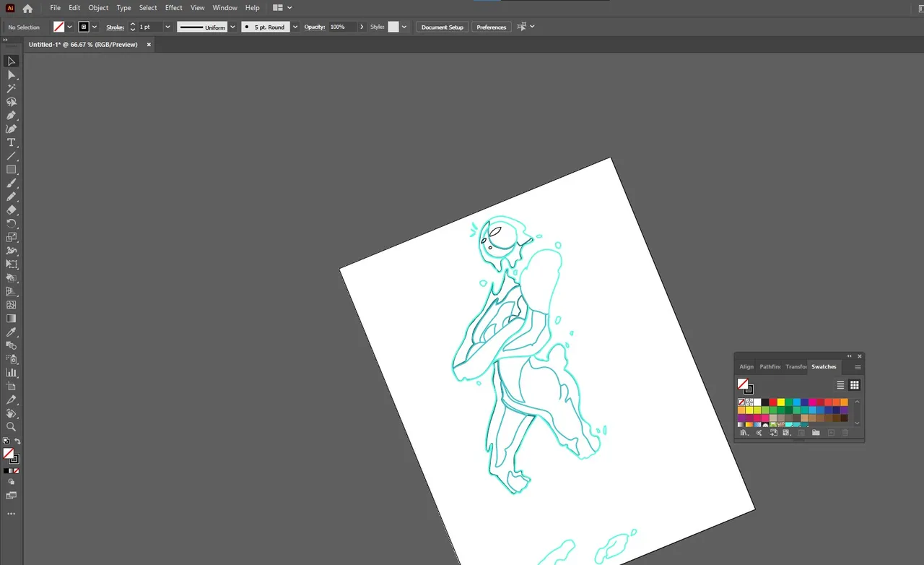Select the Eraser tool
Screen dimensions: 924x565
(x=11, y=210)
